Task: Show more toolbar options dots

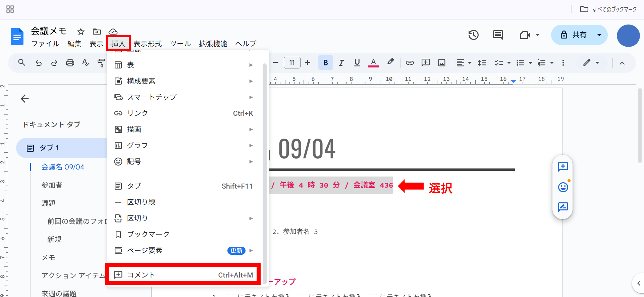Action: pyautogui.click(x=563, y=63)
